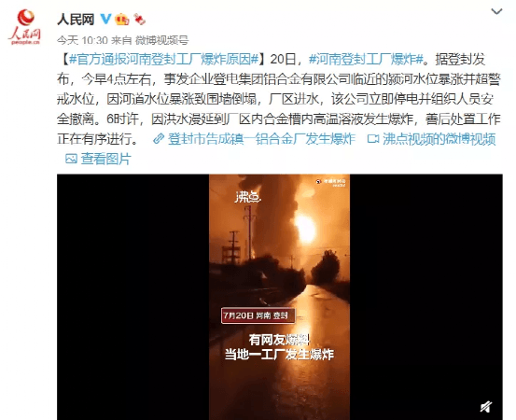Click the 今天 10:30 post timestamp

(82, 40)
